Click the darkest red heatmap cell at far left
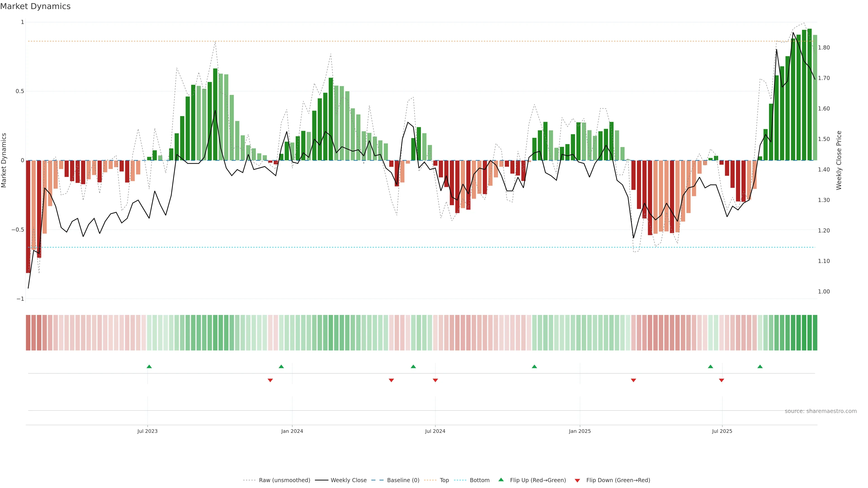The height and width of the screenshot is (488, 868). pyautogui.click(x=28, y=333)
